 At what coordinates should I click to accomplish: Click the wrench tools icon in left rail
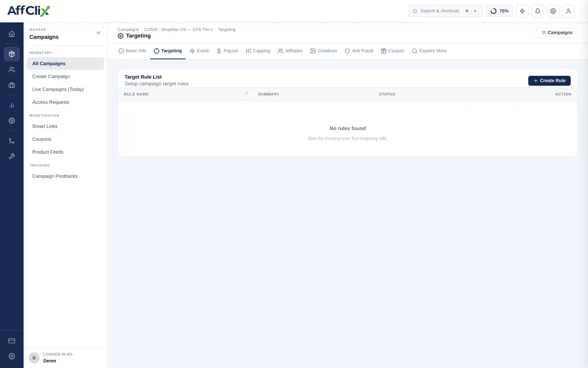tap(12, 156)
